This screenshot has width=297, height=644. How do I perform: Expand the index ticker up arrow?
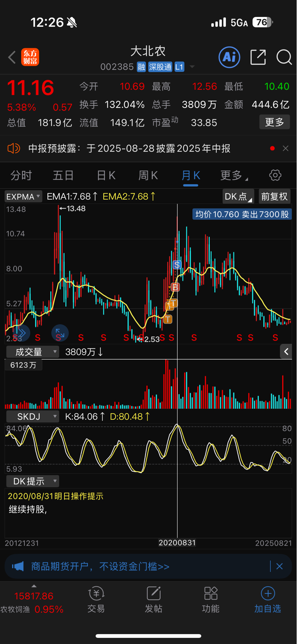tap(34, 586)
